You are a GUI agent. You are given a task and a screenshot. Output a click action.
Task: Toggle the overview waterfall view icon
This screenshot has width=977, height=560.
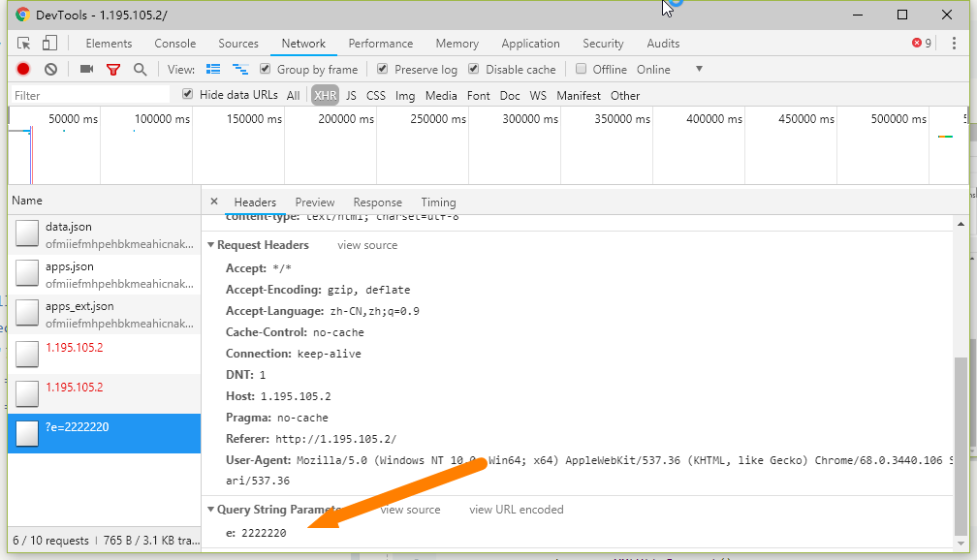240,69
